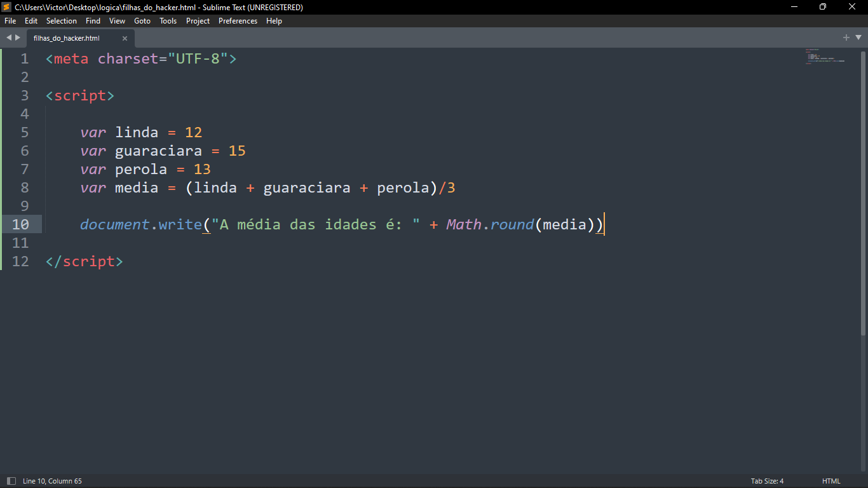Viewport: 868px width, 488px height.
Task: Close the Sublime Text window
Action: click(852, 7)
